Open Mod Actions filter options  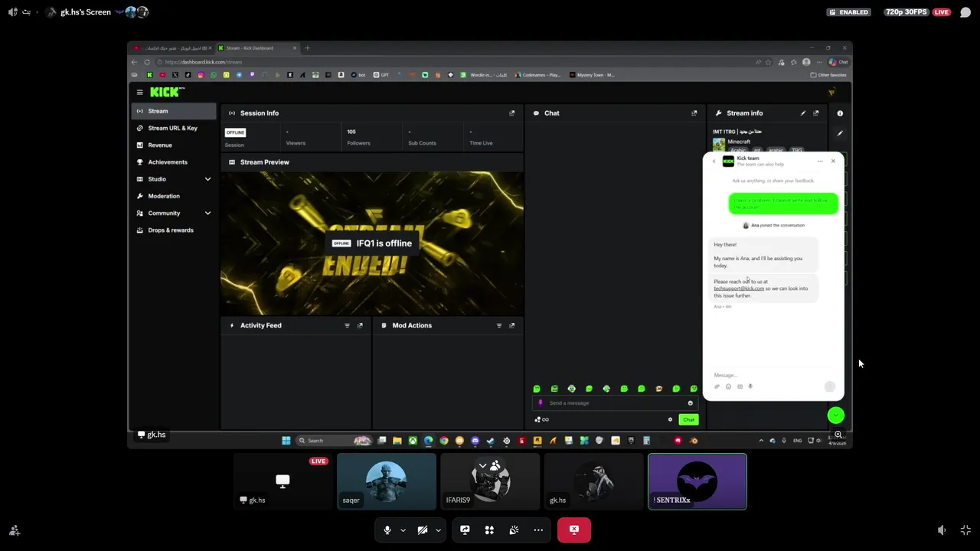click(x=499, y=325)
